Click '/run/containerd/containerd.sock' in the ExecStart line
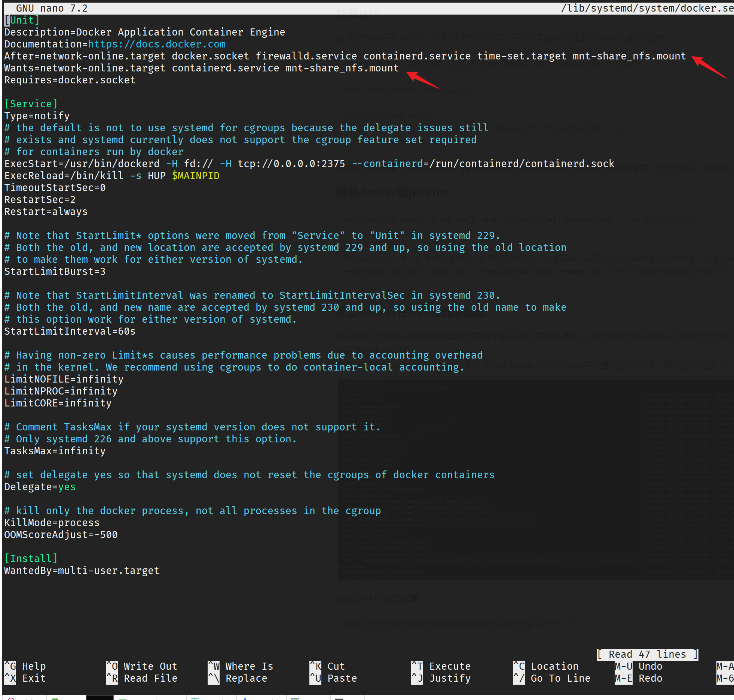Image resolution: width=734 pixels, height=700 pixels. (522, 164)
